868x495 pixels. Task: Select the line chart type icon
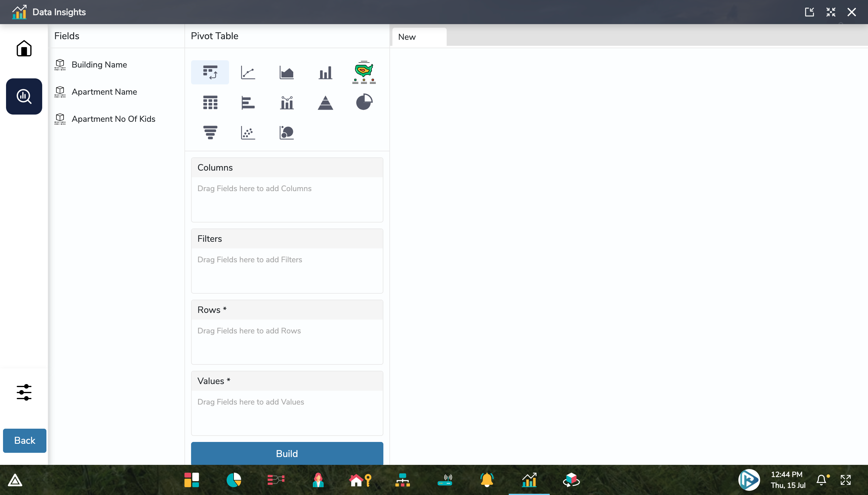(248, 72)
